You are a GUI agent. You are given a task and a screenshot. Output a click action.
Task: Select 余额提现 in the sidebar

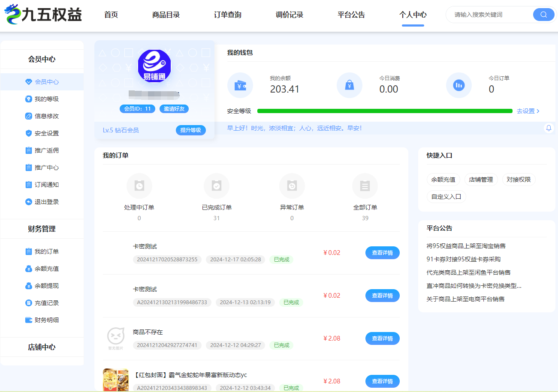pyautogui.click(x=46, y=286)
